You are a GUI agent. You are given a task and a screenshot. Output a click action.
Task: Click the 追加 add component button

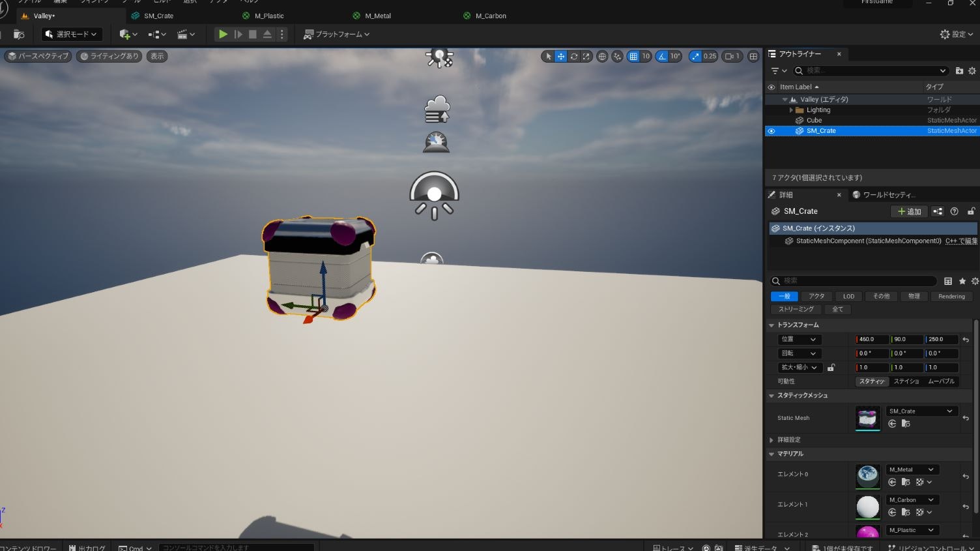909,211
